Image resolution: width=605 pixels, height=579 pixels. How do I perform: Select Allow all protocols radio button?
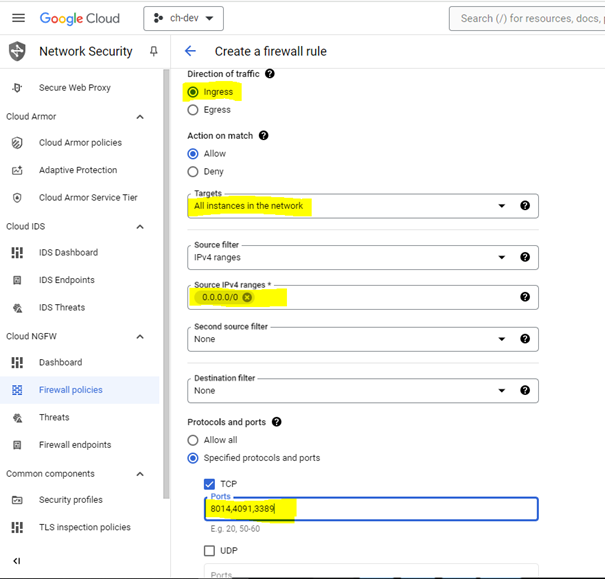click(193, 440)
